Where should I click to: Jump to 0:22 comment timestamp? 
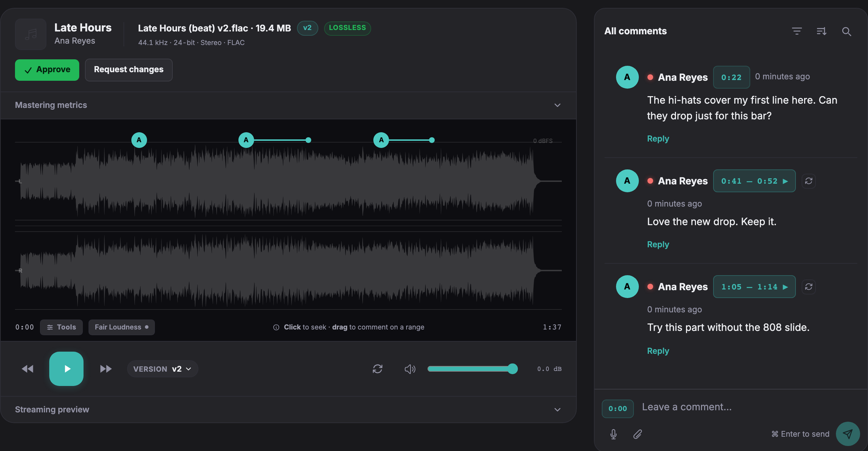731,77
